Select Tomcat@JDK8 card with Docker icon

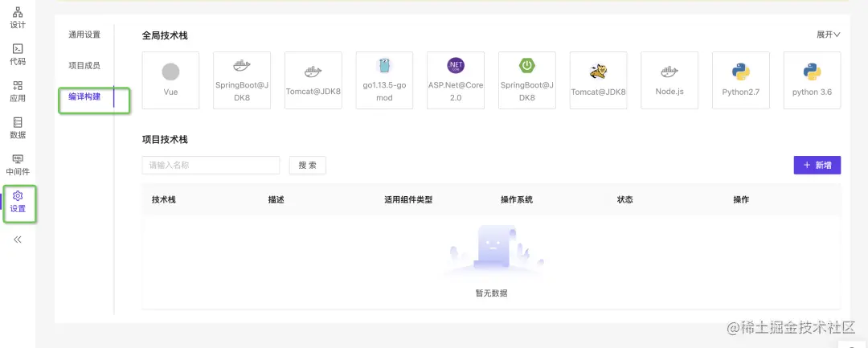pyautogui.click(x=313, y=80)
